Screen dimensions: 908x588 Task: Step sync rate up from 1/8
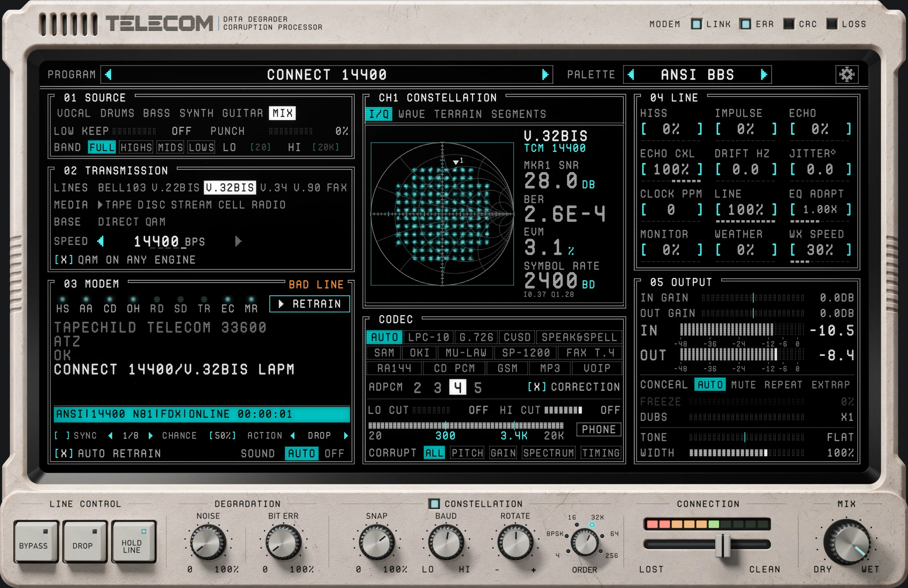point(150,435)
